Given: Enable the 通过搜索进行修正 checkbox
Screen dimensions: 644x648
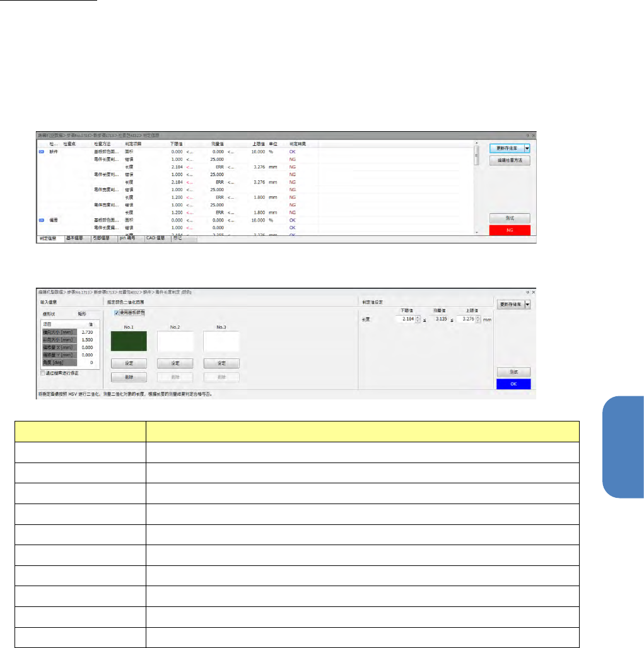Looking at the screenshot, I should [42, 373].
